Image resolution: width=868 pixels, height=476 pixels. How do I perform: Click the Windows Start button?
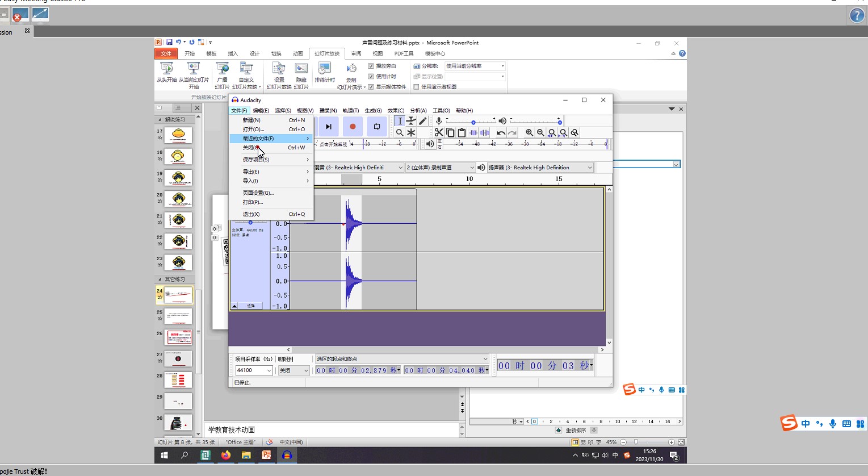point(165,455)
